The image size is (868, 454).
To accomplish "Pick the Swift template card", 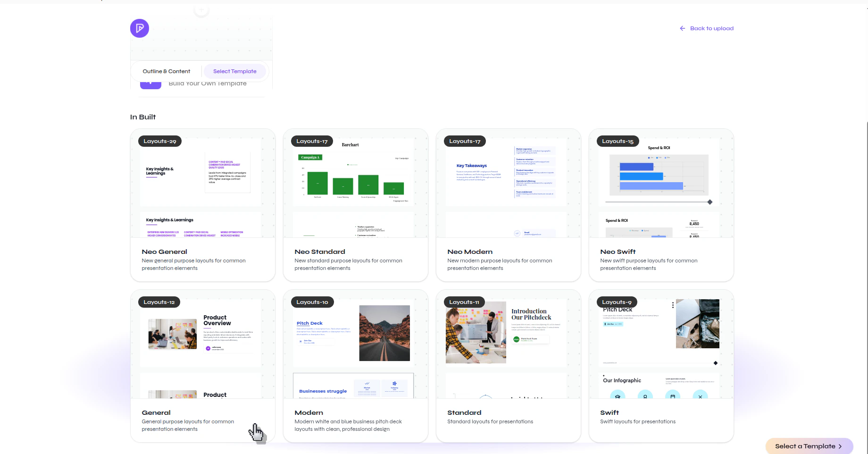I will coord(660,366).
